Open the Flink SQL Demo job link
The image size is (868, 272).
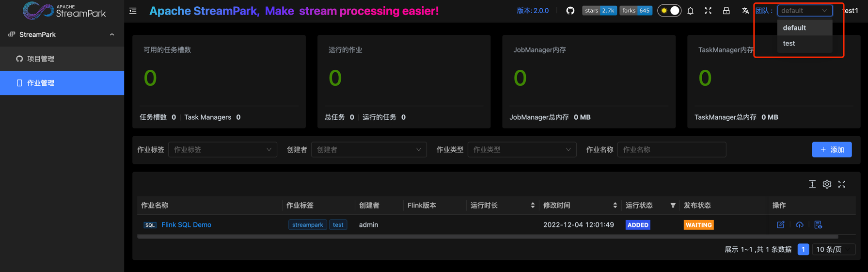pyautogui.click(x=186, y=225)
